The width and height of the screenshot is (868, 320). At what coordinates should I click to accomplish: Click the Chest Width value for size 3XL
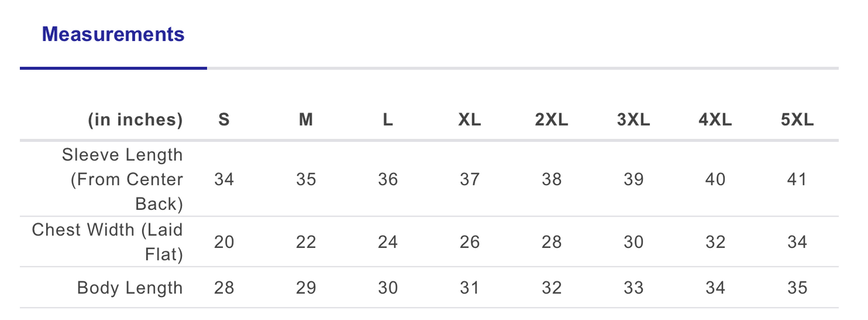[x=634, y=242]
